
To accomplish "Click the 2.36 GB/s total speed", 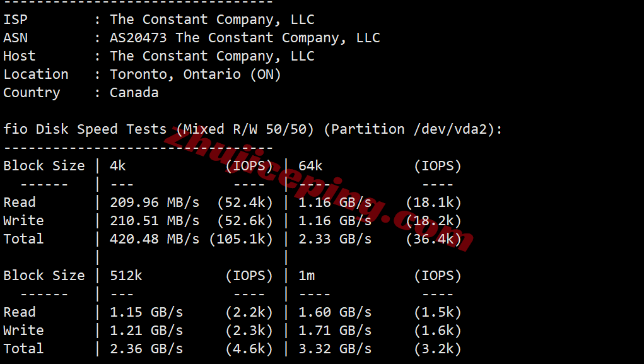I will pyautogui.click(x=146, y=349).
